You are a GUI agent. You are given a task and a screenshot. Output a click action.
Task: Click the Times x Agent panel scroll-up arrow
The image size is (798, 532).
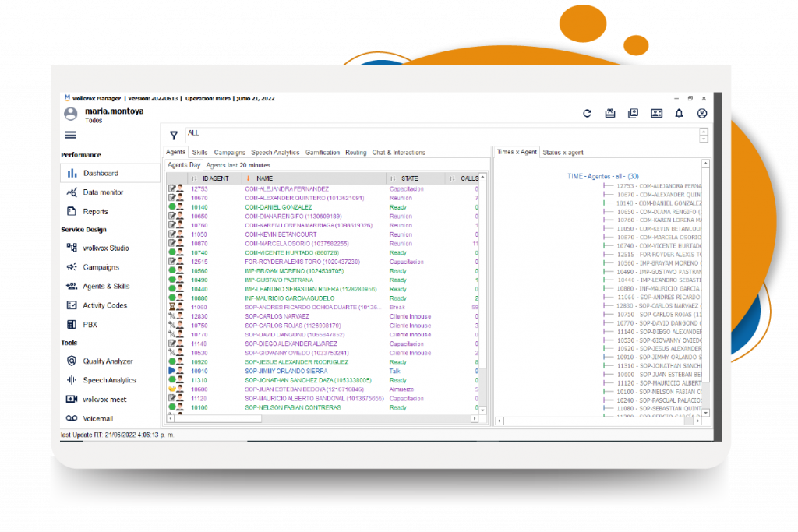tap(705, 164)
